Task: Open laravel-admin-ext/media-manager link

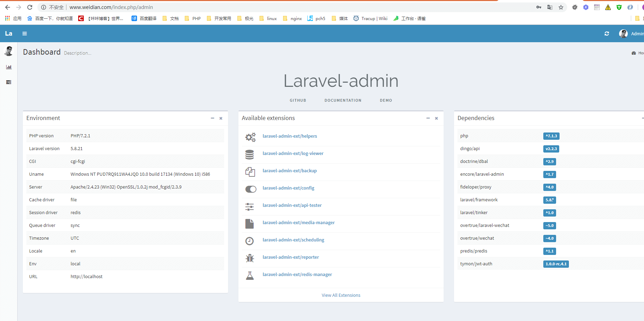Action: coord(299,222)
